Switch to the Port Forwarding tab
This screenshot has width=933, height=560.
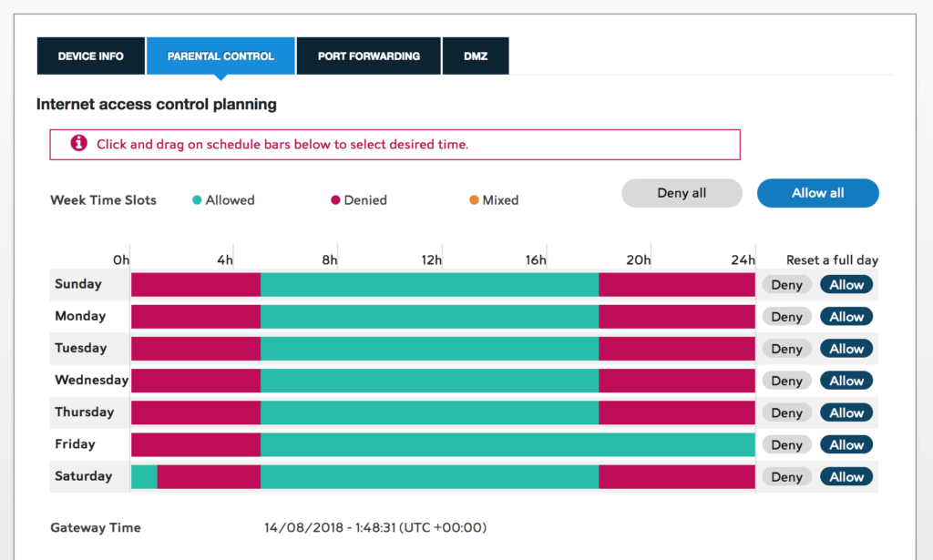click(x=368, y=56)
